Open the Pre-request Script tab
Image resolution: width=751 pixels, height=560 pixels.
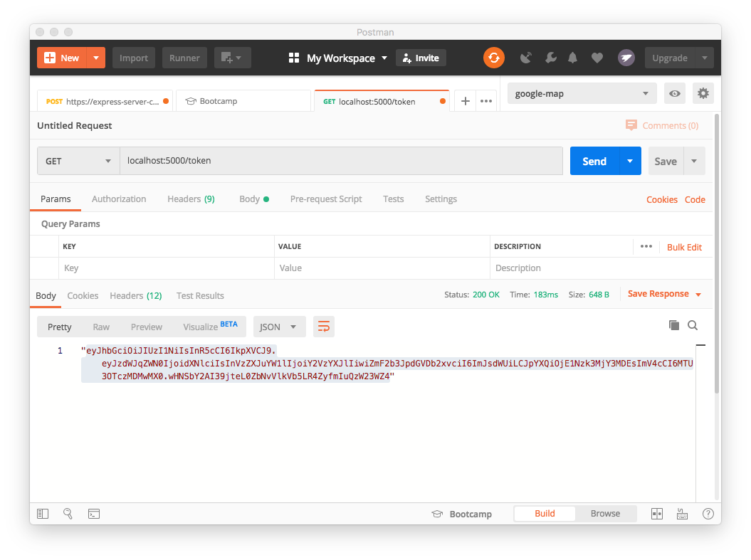(326, 199)
